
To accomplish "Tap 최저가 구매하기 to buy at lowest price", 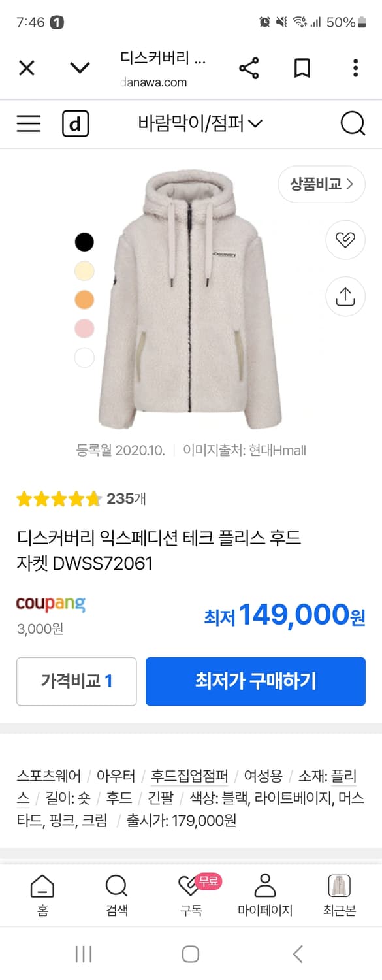I will click(255, 681).
